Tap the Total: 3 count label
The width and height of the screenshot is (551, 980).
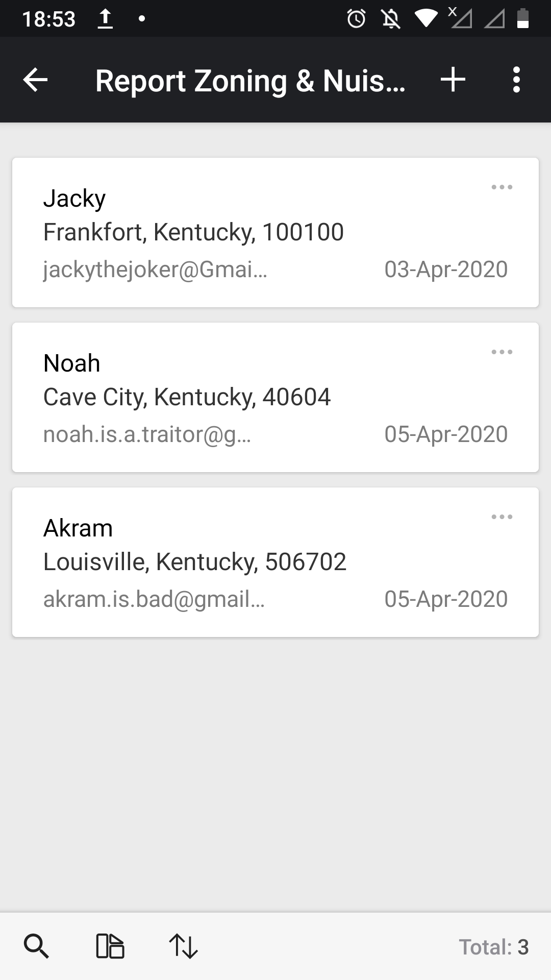pyautogui.click(x=493, y=947)
